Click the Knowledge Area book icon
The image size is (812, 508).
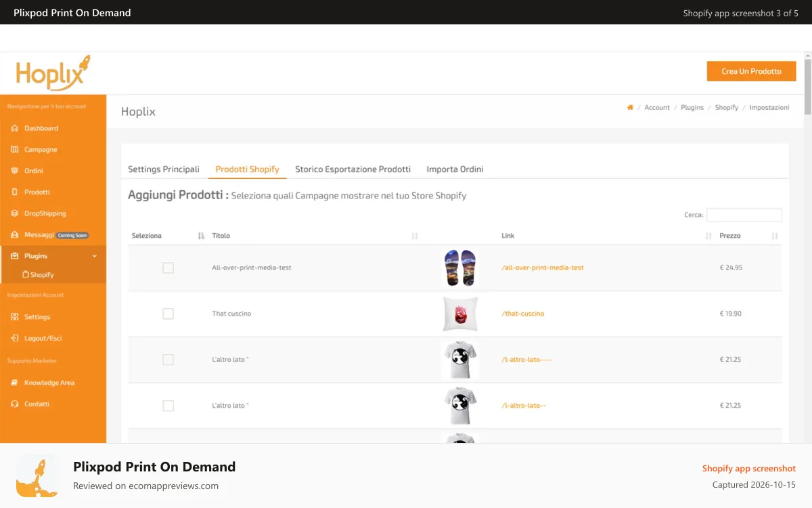coord(15,383)
